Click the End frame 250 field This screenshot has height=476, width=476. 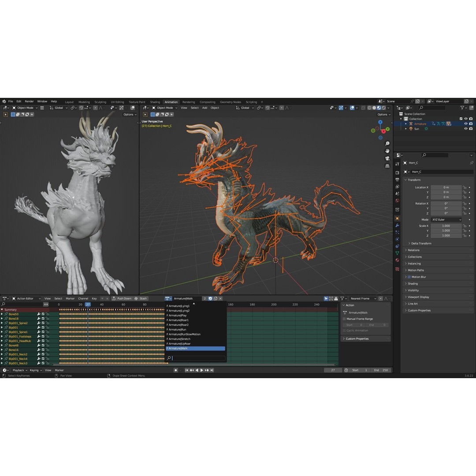tap(381, 370)
